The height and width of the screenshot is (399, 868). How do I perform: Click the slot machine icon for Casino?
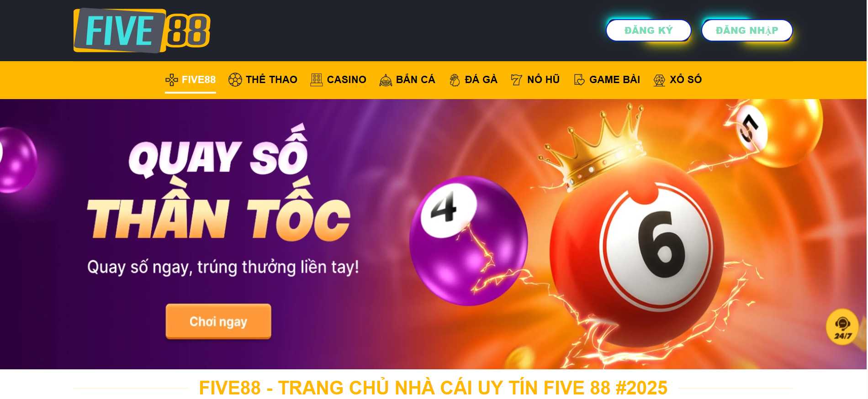317,80
